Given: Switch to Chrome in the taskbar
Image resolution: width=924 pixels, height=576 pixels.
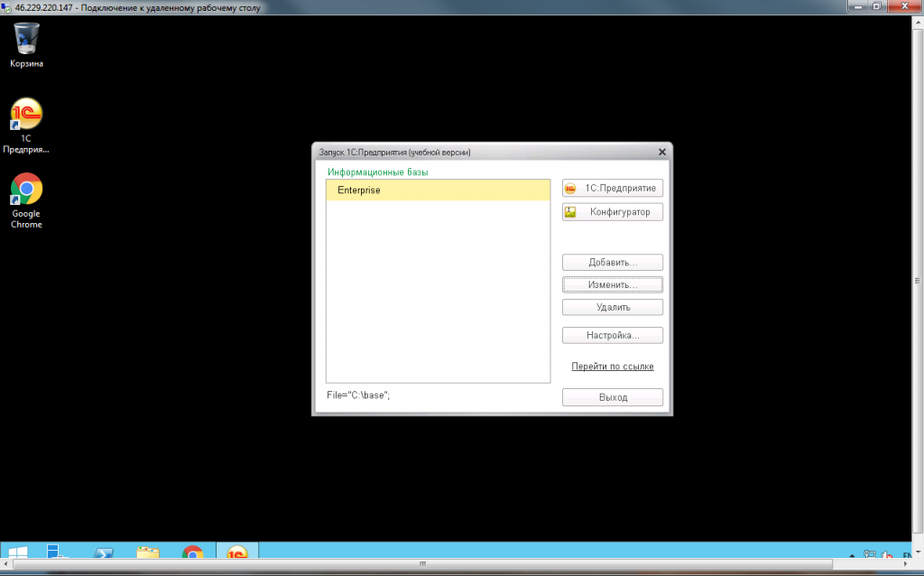Looking at the screenshot, I should 193,552.
